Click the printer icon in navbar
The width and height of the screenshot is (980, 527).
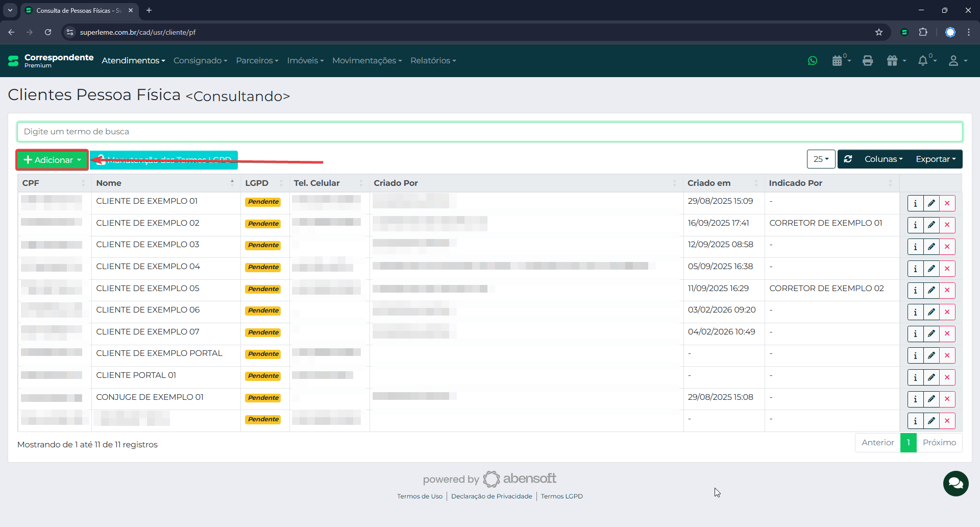868,61
